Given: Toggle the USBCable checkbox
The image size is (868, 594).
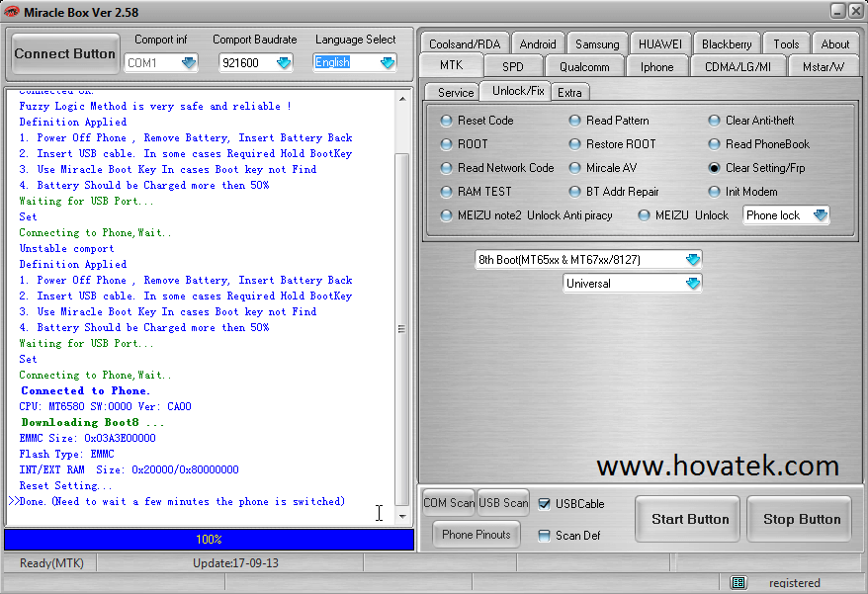Looking at the screenshot, I should point(544,504).
